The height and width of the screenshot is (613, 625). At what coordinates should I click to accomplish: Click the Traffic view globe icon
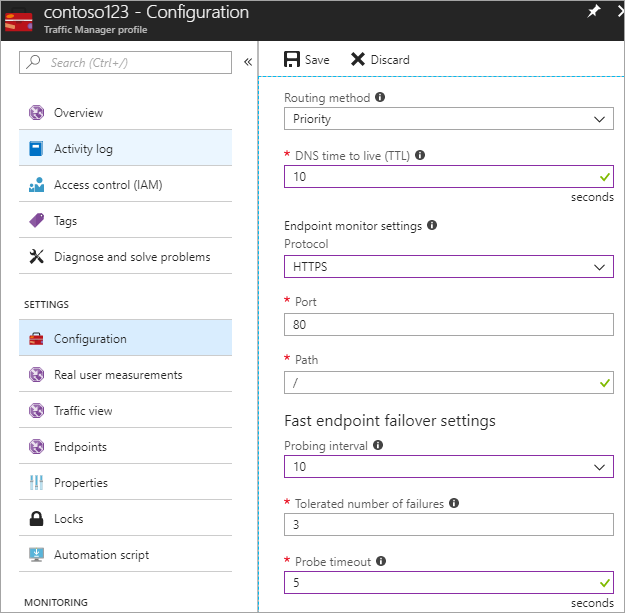tap(36, 411)
